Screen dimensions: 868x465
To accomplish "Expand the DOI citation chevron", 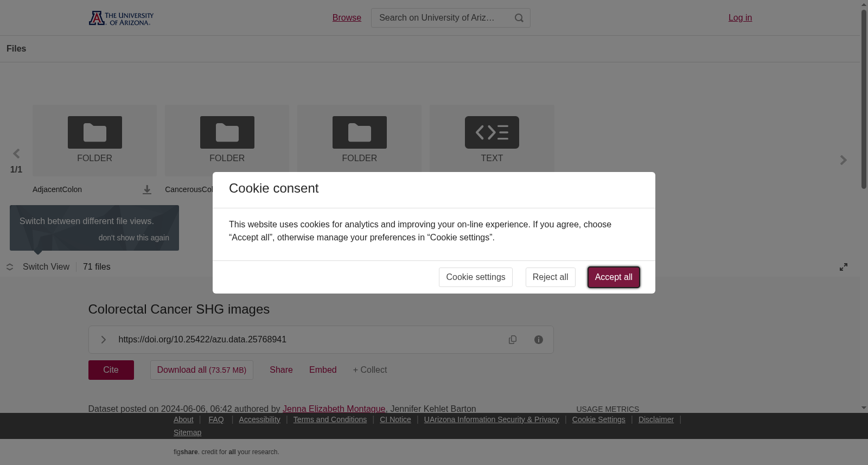I will click(104, 340).
